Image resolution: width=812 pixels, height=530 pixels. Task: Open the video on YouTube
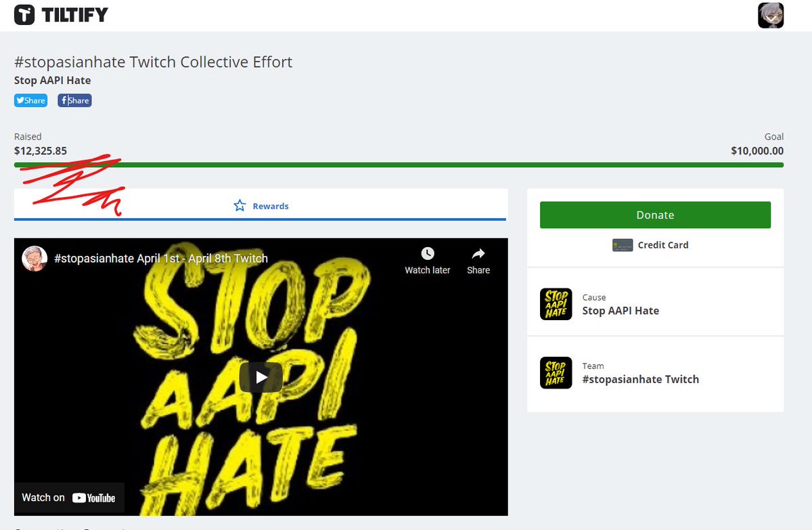69,498
